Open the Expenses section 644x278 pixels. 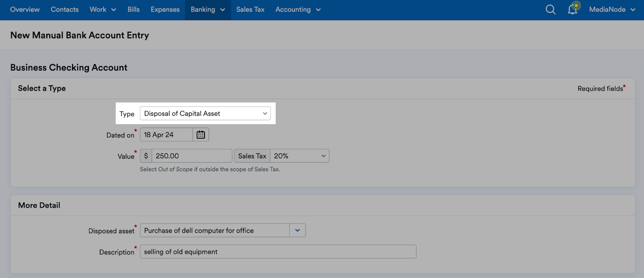tap(165, 9)
